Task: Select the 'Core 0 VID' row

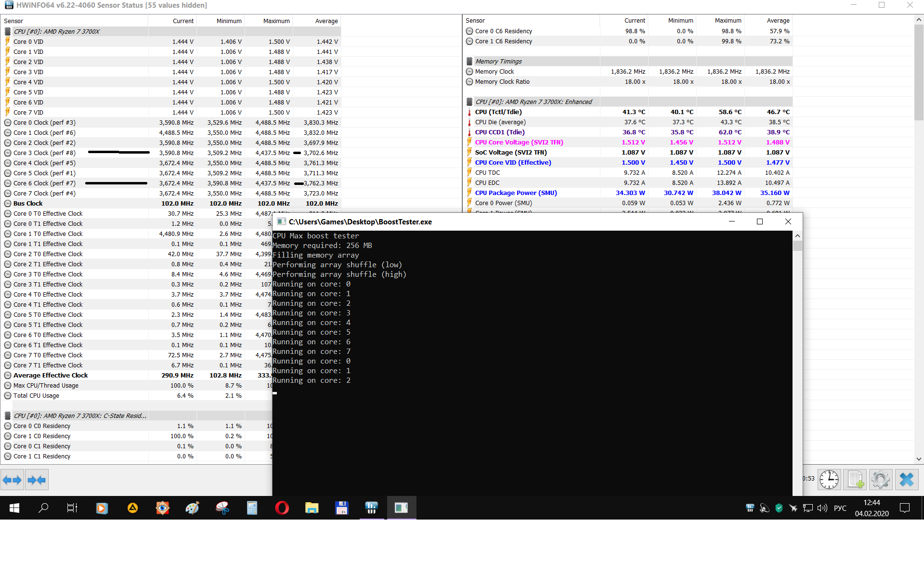Action: point(171,42)
